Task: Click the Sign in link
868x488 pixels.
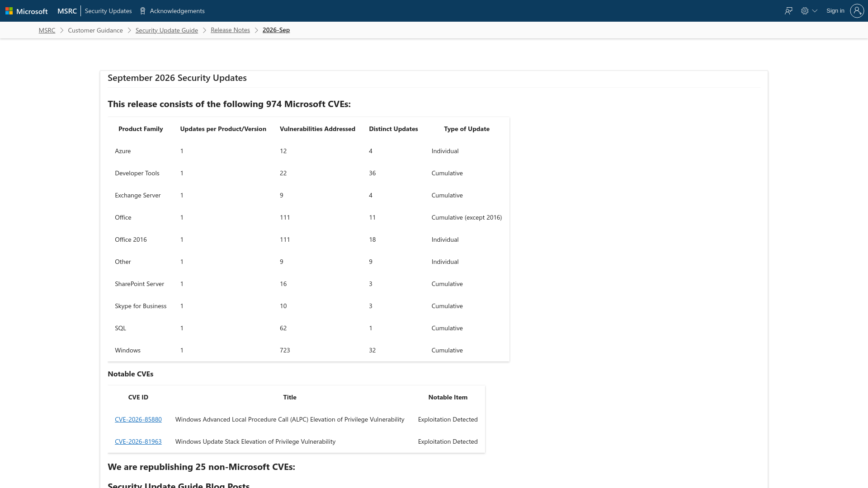Action: pyautogui.click(x=835, y=11)
